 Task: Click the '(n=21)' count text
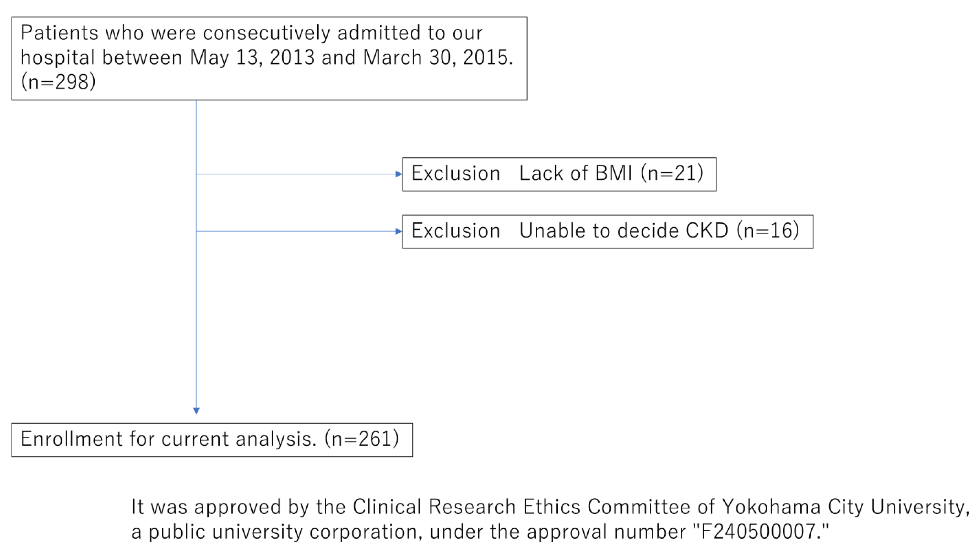(672, 173)
